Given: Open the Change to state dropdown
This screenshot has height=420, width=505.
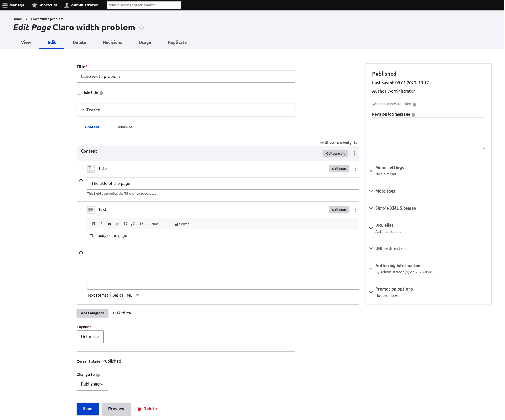Looking at the screenshot, I should click(x=92, y=384).
